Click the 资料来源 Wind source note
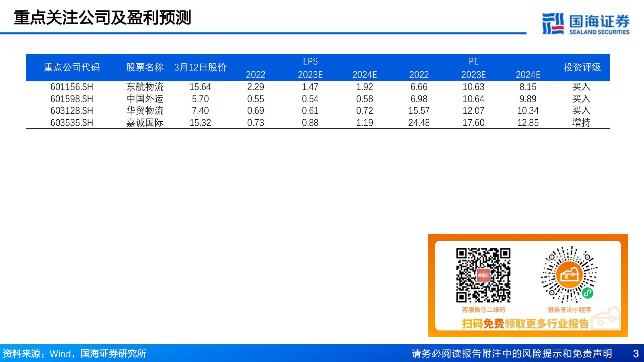The image size is (644, 362). 74,354
